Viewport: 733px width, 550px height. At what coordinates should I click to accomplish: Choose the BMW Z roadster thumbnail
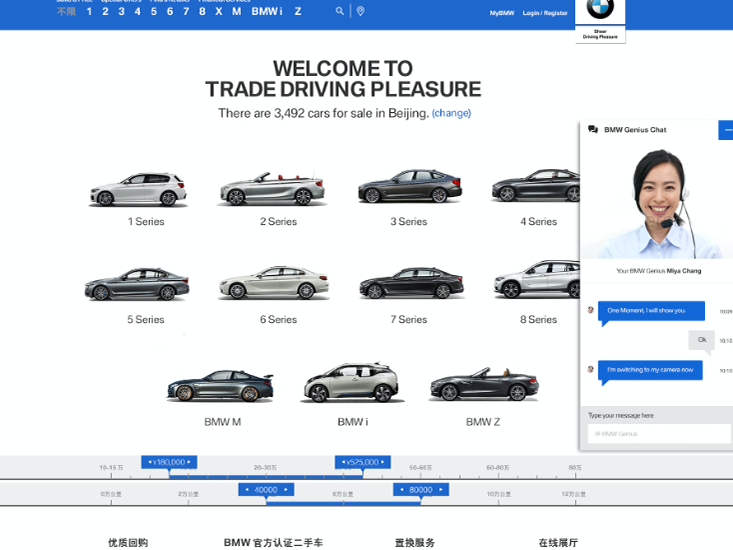tap(484, 385)
